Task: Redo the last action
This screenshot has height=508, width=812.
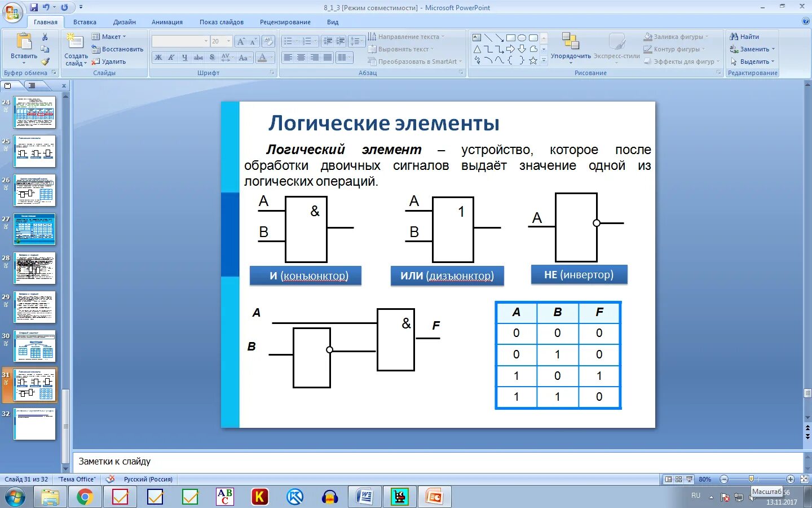Action: (64, 7)
